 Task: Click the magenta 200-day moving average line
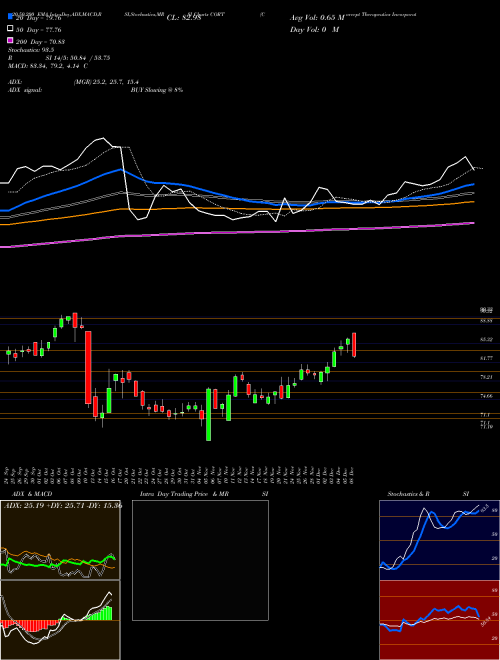click(x=236, y=232)
